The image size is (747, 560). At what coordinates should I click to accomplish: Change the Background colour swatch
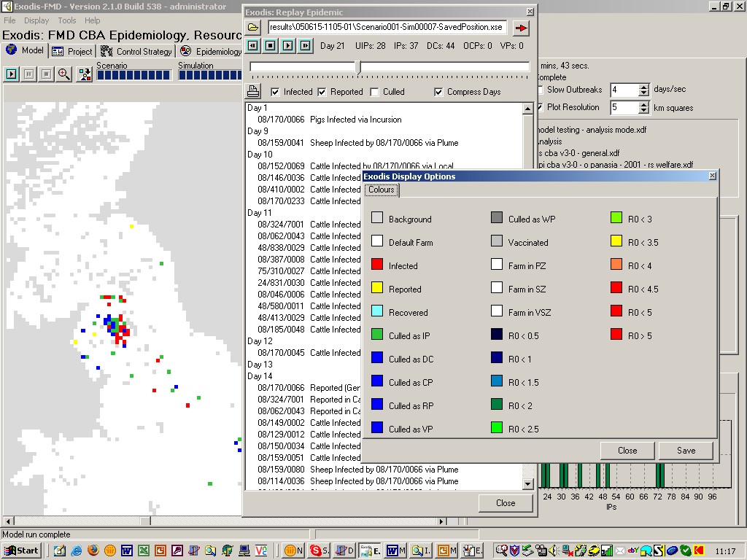pos(377,217)
